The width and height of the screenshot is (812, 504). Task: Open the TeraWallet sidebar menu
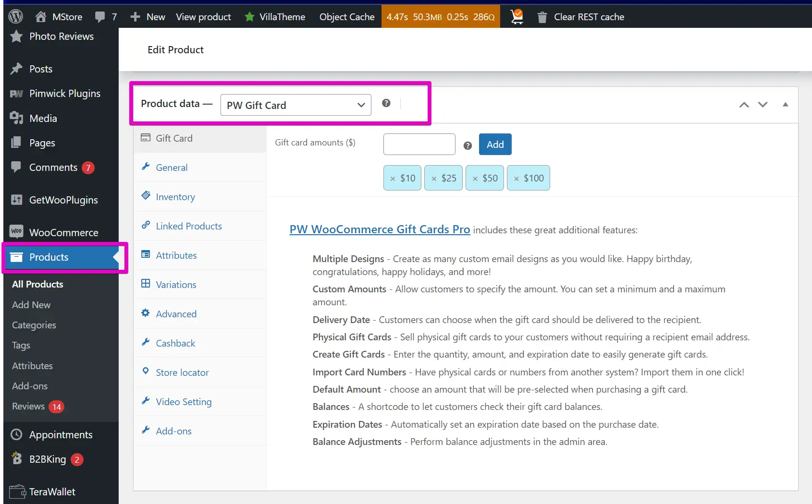pos(52,492)
